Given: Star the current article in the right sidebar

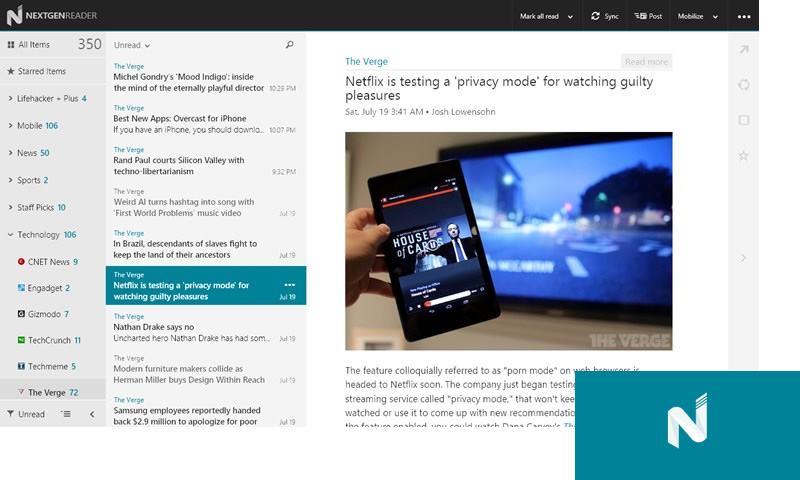Looking at the screenshot, I should 743,155.
